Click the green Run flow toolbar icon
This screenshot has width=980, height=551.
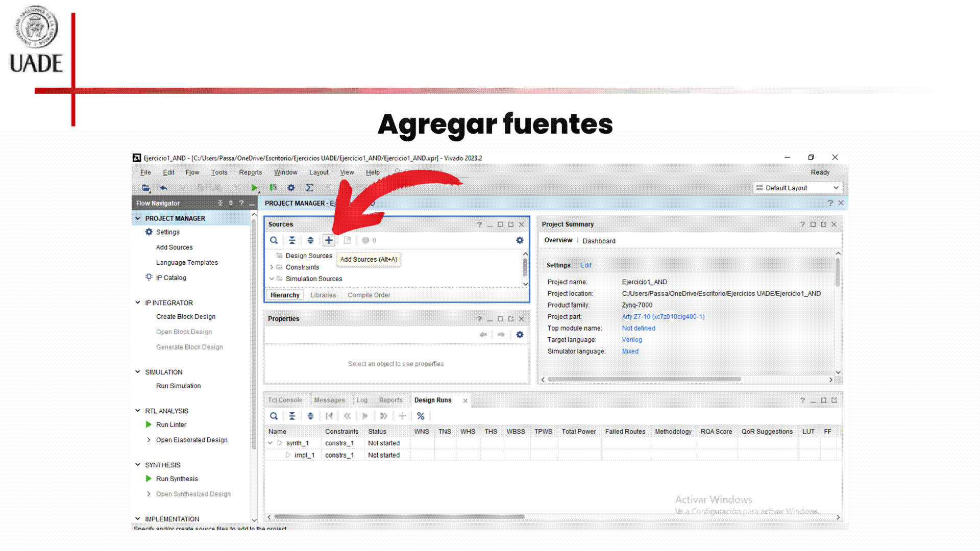pos(254,188)
